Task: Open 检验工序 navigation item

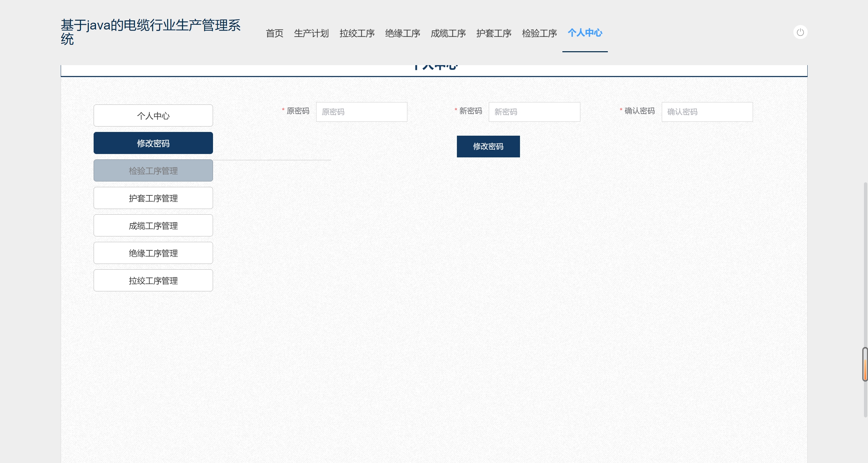Action: coord(539,33)
